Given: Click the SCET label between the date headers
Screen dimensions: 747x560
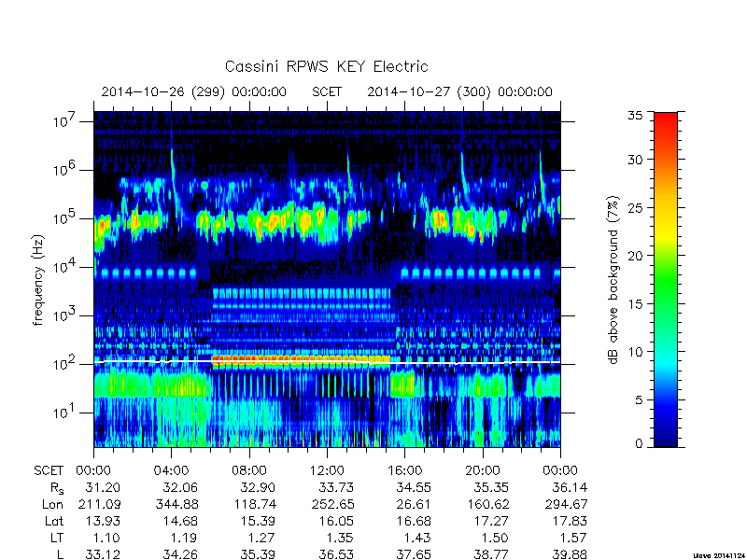Looking at the screenshot, I should [327, 91].
